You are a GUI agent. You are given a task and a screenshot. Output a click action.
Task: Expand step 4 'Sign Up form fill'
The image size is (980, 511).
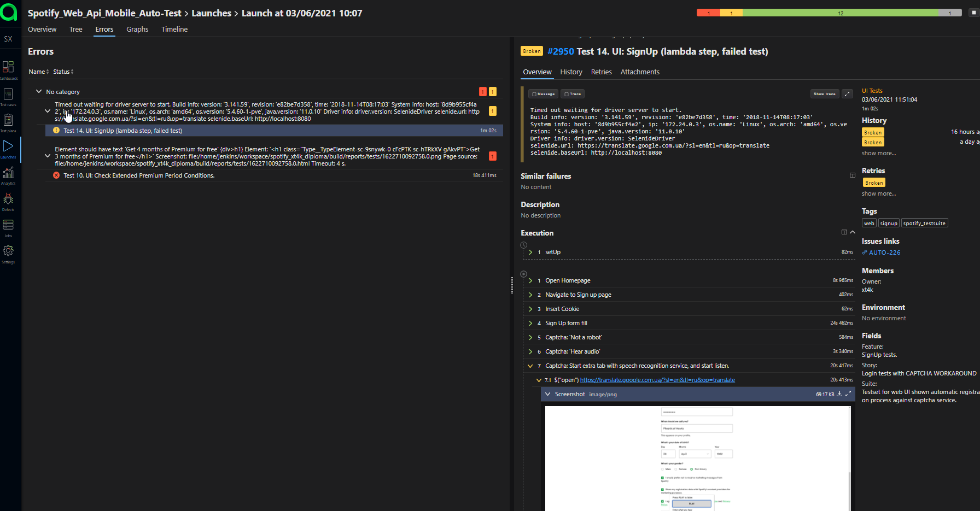[530, 323]
